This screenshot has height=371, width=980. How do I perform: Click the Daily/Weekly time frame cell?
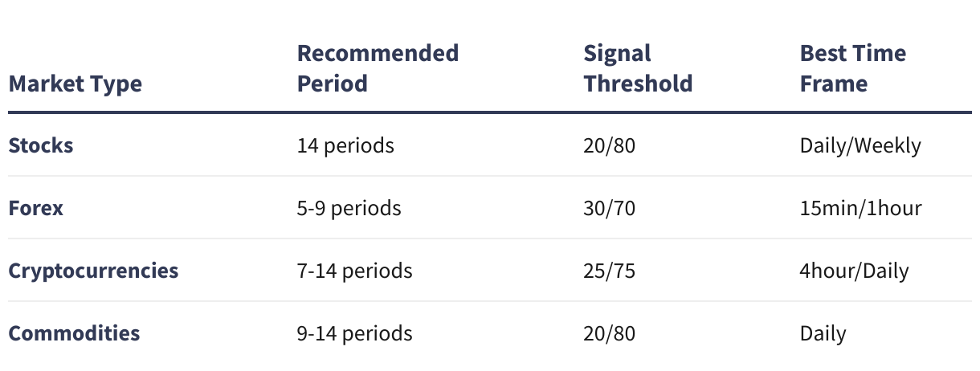point(860,145)
